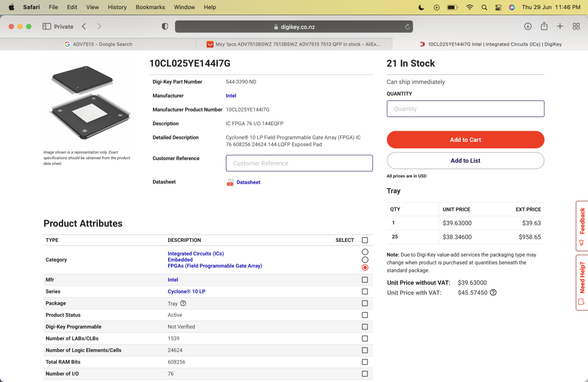Open the Wi-Fi menu icon

pos(469,7)
